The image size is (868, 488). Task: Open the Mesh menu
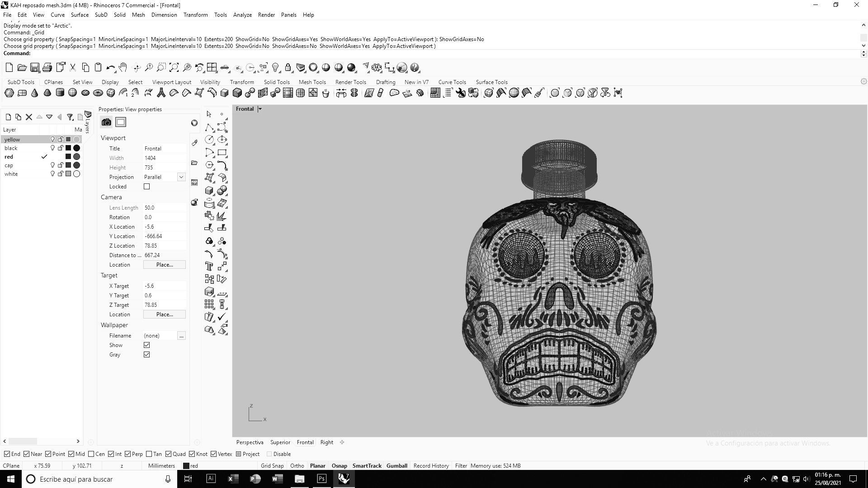pyautogui.click(x=138, y=15)
